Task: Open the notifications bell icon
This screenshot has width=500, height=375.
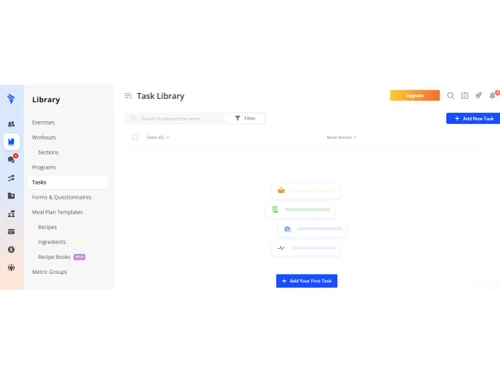Action: coord(493,95)
